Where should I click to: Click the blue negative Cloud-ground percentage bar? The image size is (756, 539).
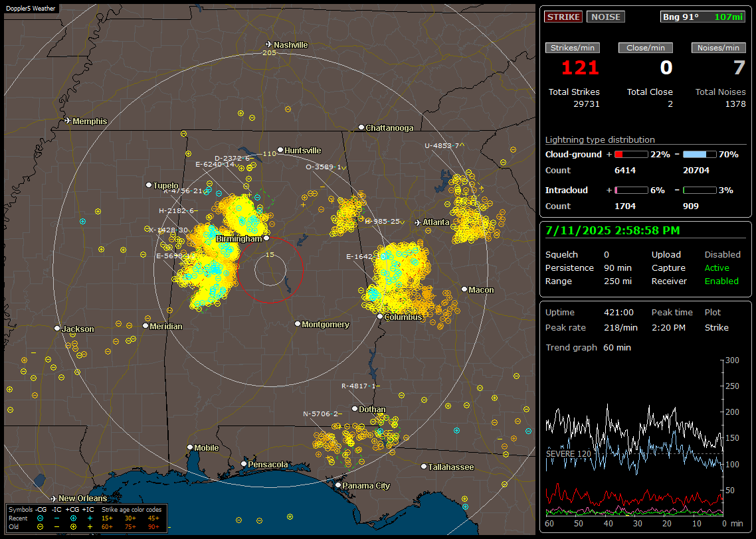tap(700, 155)
